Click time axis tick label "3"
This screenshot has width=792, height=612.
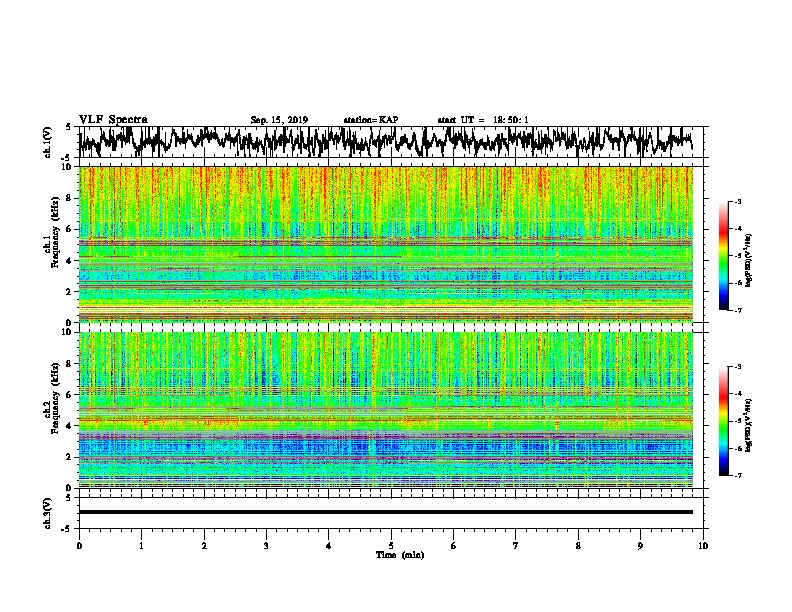266,546
